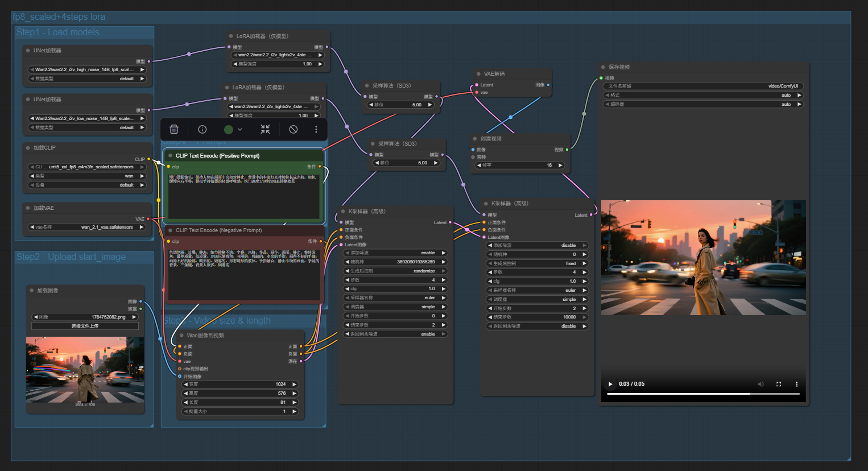The height and width of the screenshot is (471, 868).
Task: Select the "fp8_scaled+4steps lora" group title
Action: [59, 17]
